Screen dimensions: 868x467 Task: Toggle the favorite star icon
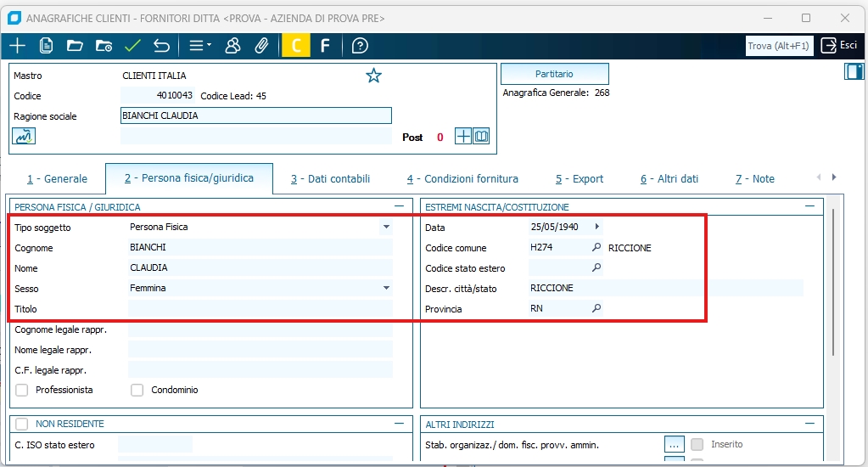373,76
